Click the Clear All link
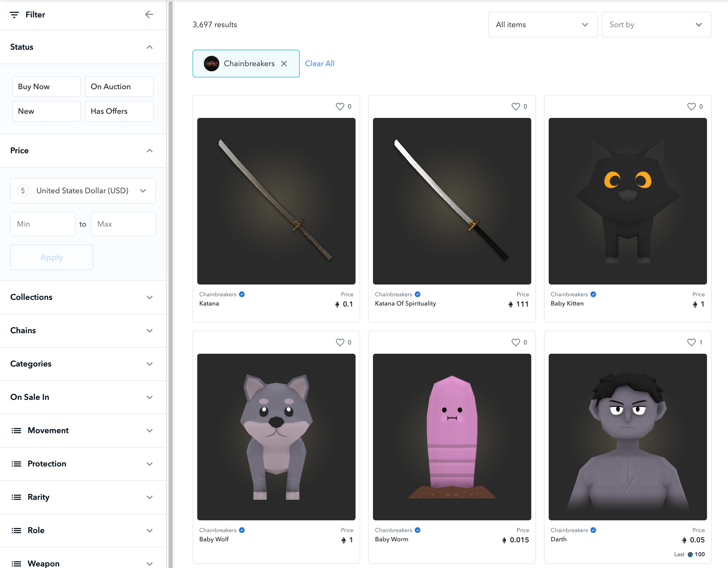This screenshot has width=728, height=568. 319,63
